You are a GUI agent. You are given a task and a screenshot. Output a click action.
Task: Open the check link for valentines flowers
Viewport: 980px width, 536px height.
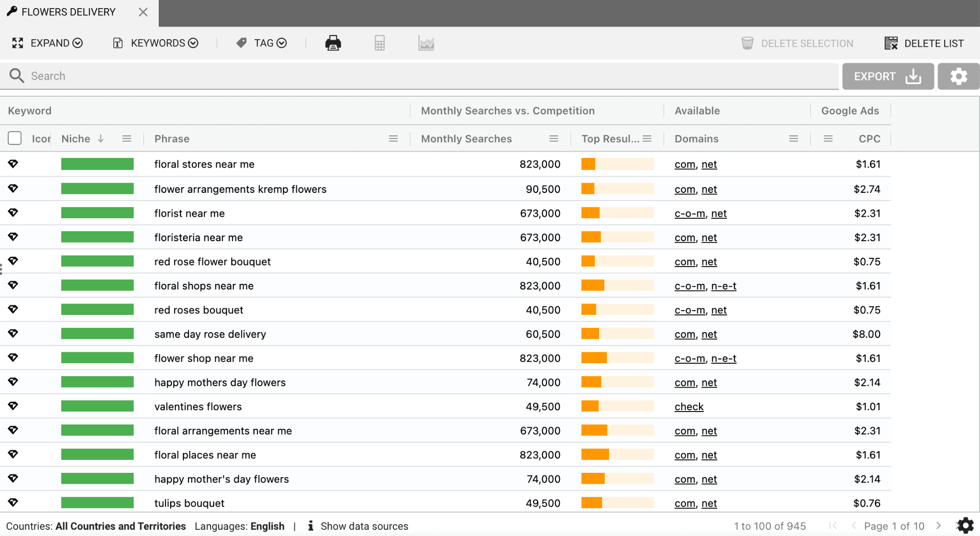pos(689,406)
